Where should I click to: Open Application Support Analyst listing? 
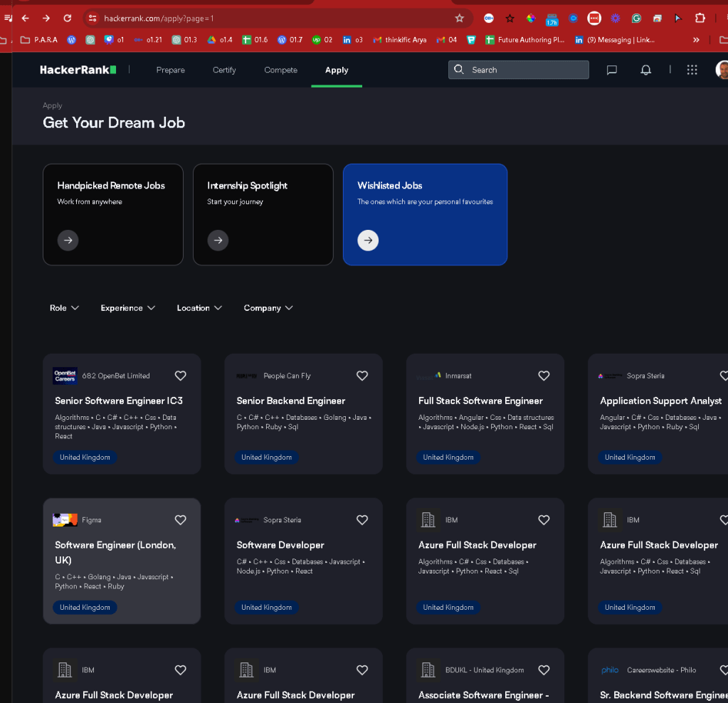tap(660, 401)
